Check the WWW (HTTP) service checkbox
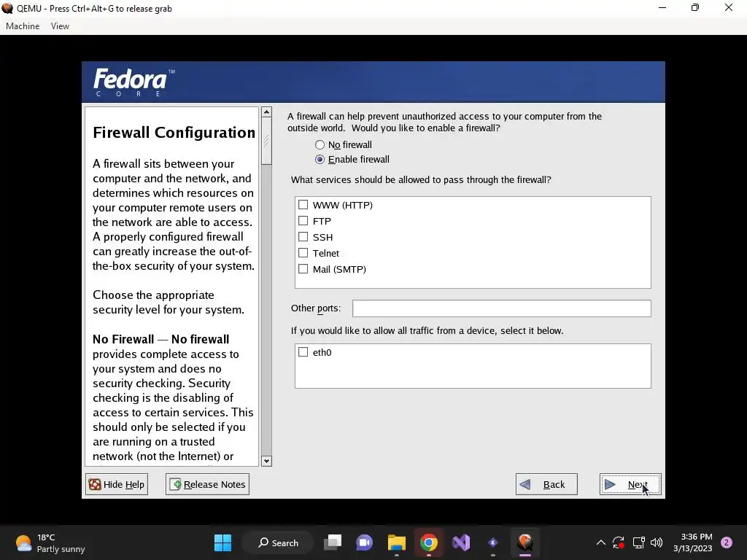This screenshot has width=747, height=560. (x=303, y=205)
